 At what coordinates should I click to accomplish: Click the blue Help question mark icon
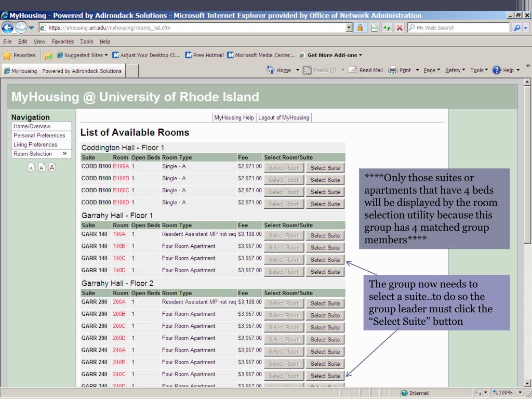tap(496, 70)
